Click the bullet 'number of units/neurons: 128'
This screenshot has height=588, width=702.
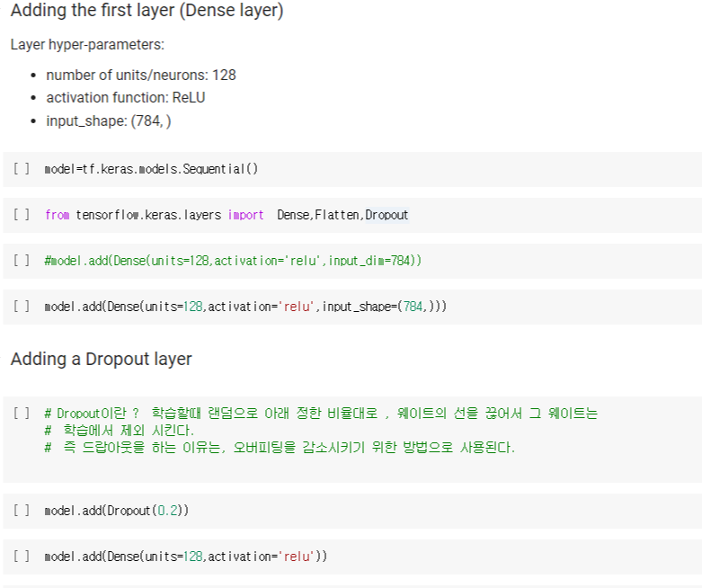coord(141,75)
